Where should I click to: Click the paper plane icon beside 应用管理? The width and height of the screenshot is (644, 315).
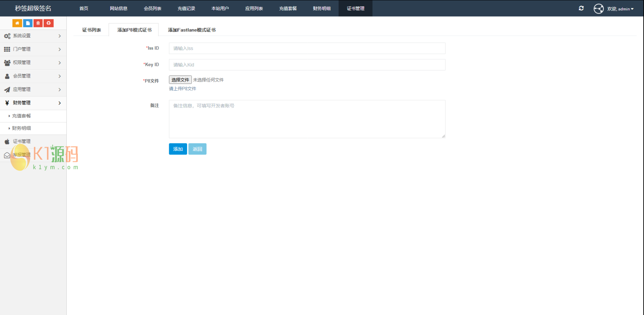[7, 90]
